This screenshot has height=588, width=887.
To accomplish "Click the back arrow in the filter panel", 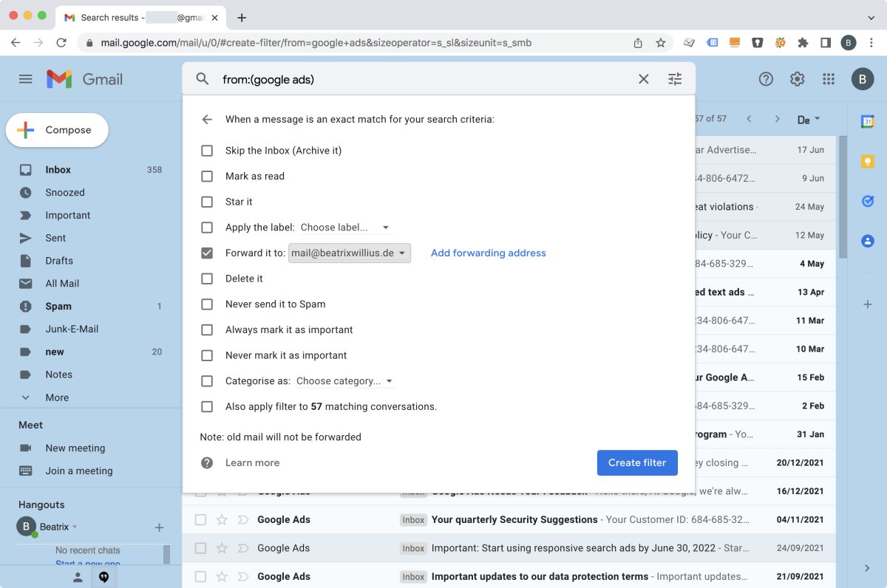I will [x=207, y=119].
